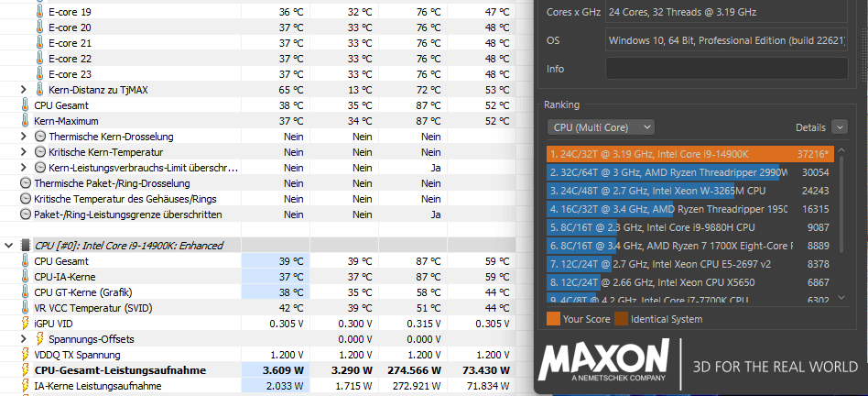This screenshot has width=868, height=396.
Task: Select the CPU Gesamt row showing 38 °C
Action: 257,105
